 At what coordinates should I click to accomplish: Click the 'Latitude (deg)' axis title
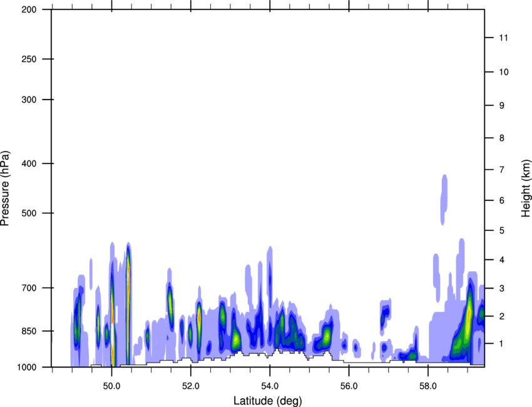(x=268, y=401)
